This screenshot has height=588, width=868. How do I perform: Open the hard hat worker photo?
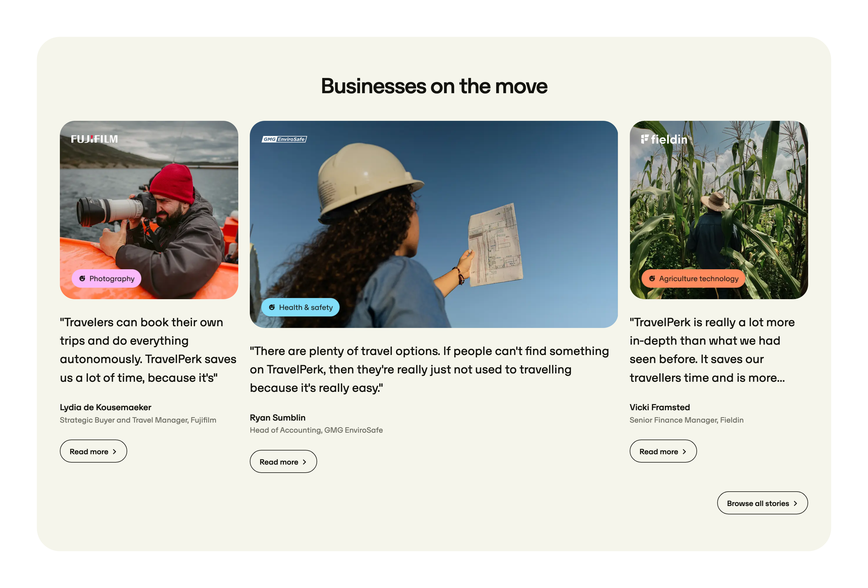(x=434, y=224)
